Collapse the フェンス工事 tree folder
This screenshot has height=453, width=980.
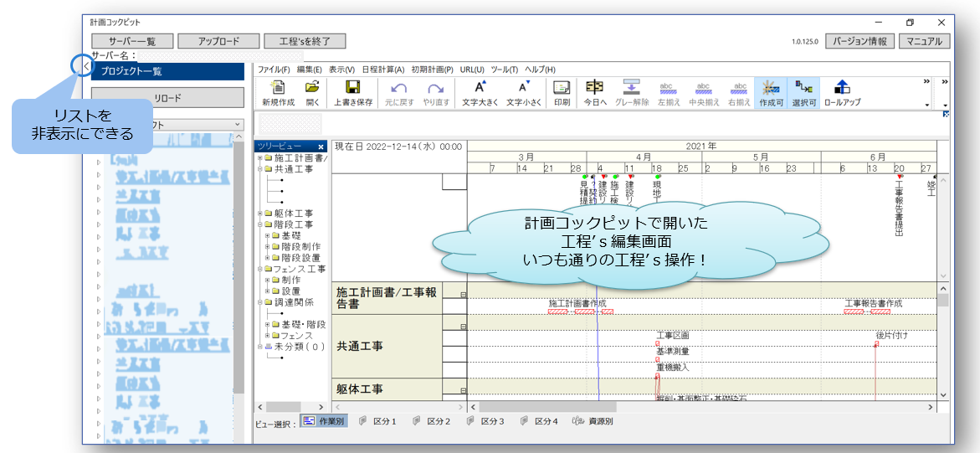260,269
